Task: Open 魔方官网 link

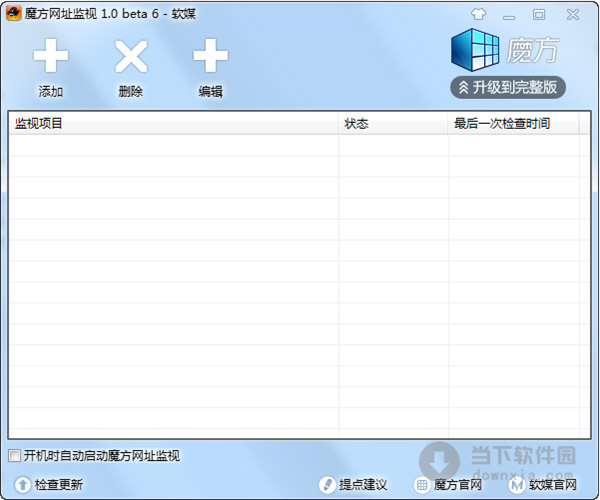Action: 448,485
